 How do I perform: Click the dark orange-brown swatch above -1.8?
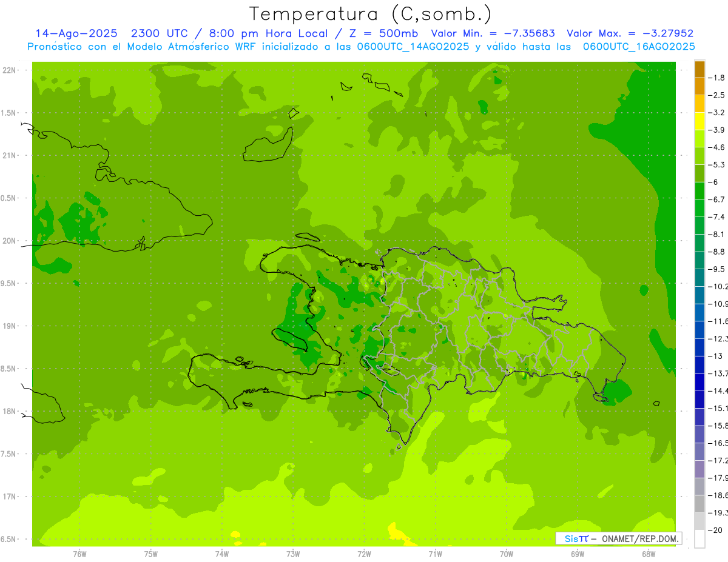[699, 69]
